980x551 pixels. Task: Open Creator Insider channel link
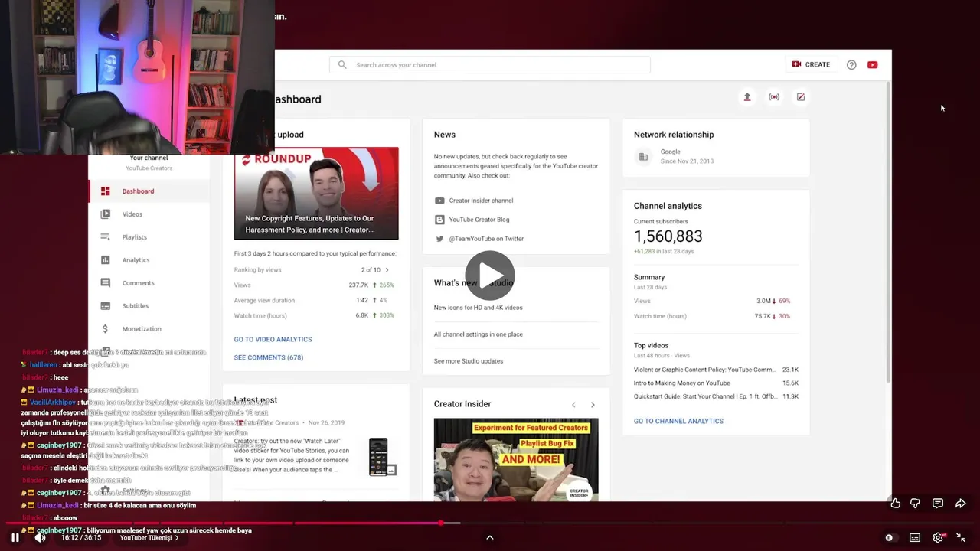481,201
